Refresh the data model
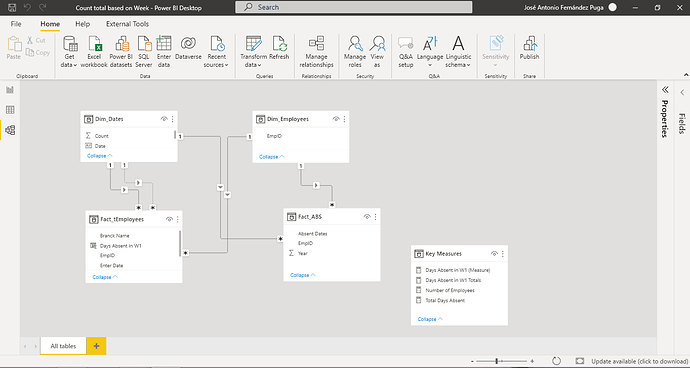690x368 pixels. (279, 48)
